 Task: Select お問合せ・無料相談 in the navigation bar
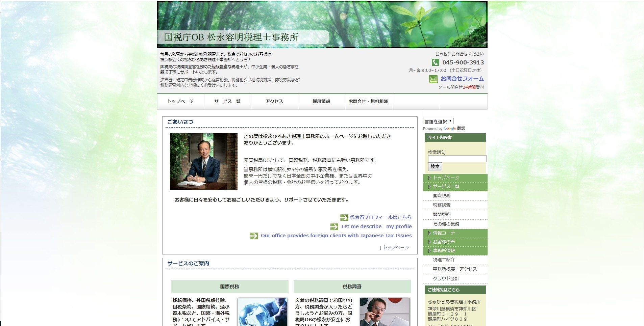click(x=368, y=102)
